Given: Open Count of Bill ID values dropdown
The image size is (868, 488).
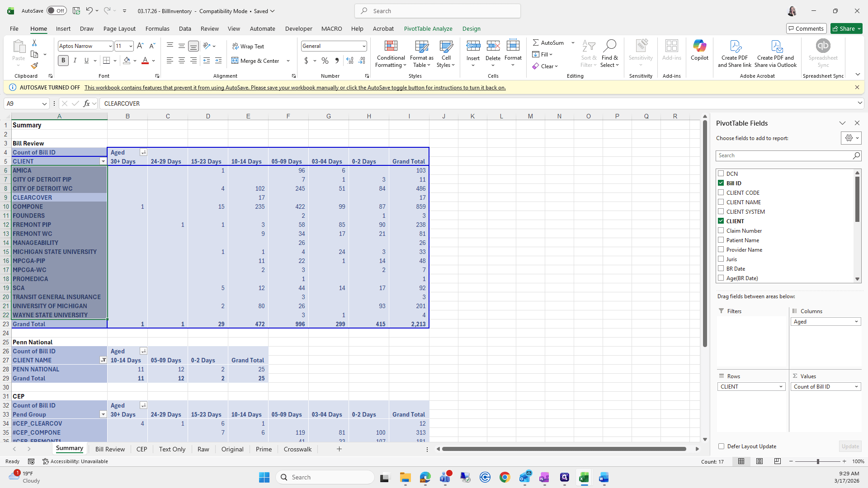Looking at the screenshot, I should [856, 387].
